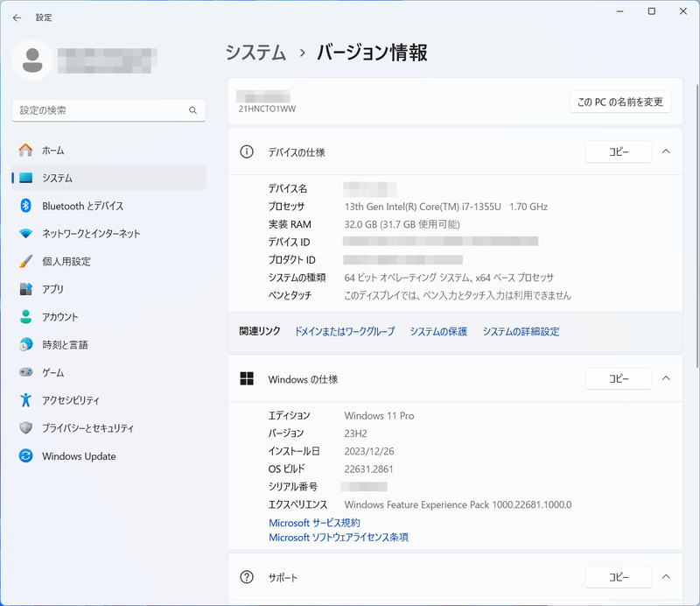
Task: Click このPCの名前を変更 button
Action: (x=619, y=102)
